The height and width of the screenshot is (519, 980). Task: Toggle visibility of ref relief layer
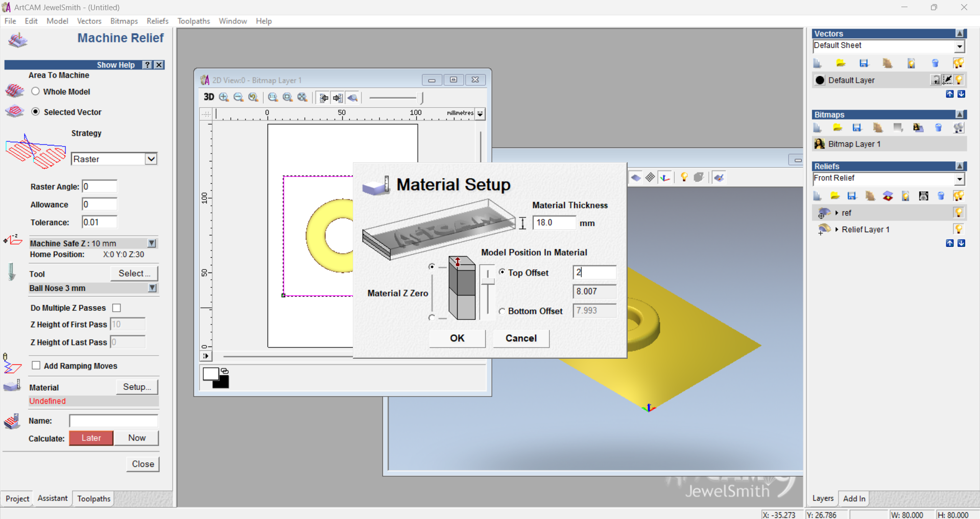point(959,212)
